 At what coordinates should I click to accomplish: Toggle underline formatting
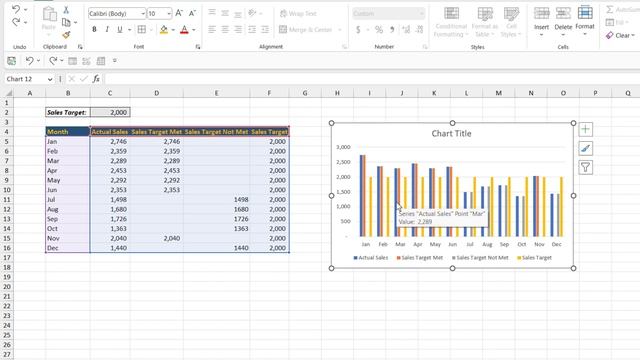click(x=120, y=29)
